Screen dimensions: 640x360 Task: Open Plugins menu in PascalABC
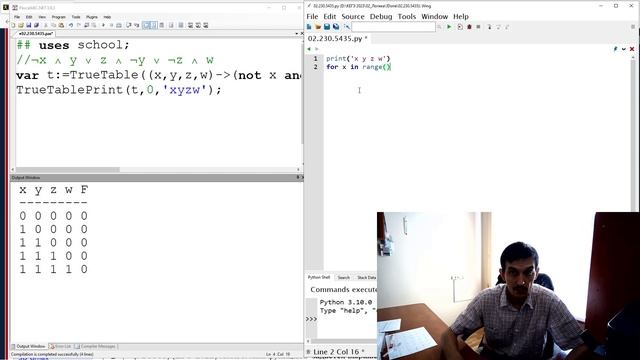(x=92, y=17)
